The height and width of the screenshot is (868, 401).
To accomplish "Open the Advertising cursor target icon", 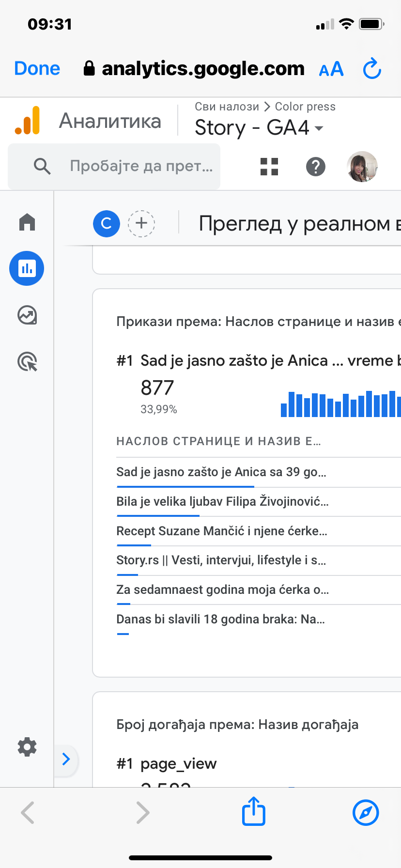I will [x=27, y=362].
